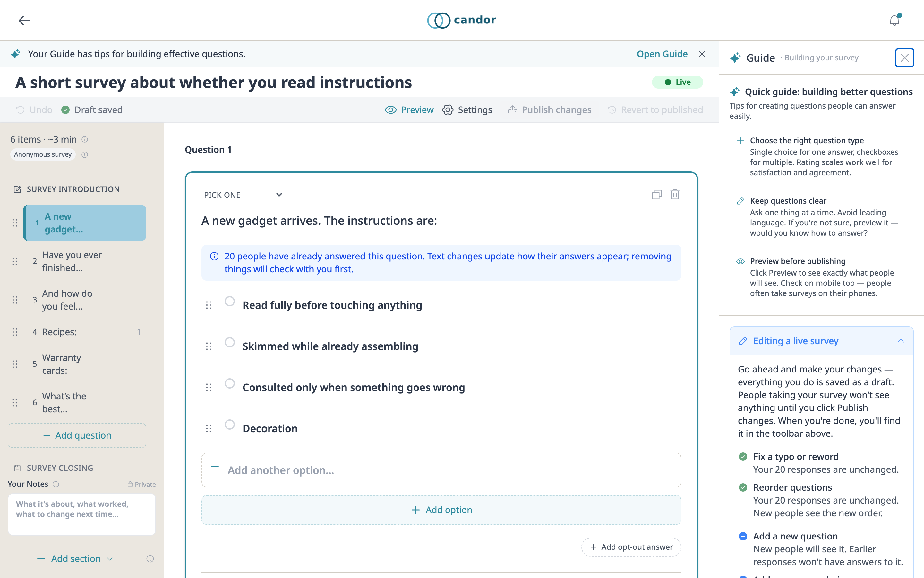The height and width of the screenshot is (578, 924).
Task: Select 'Consulted only when something goes wrong' radio
Action: pyautogui.click(x=229, y=383)
